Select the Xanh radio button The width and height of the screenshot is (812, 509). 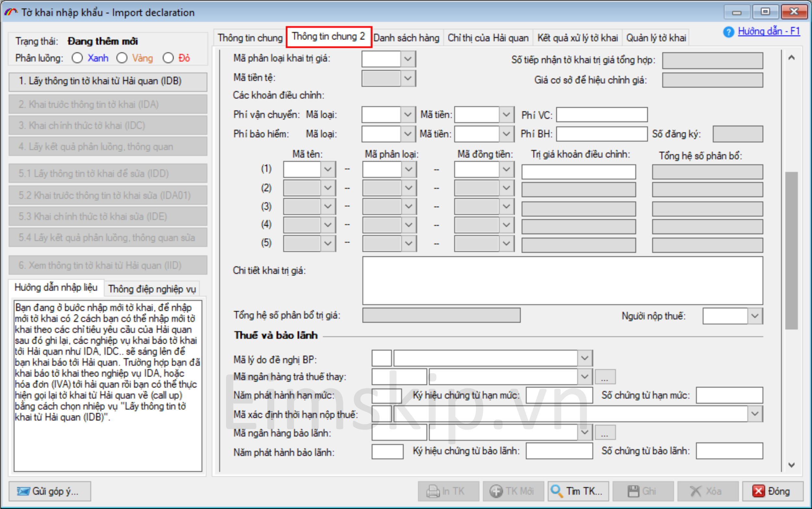coord(77,58)
